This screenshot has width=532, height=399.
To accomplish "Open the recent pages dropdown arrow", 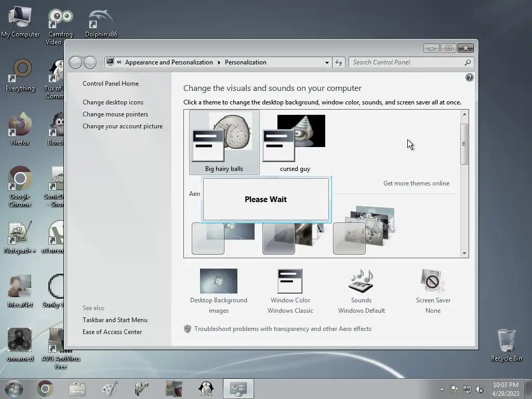I will pyautogui.click(x=100, y=63).
